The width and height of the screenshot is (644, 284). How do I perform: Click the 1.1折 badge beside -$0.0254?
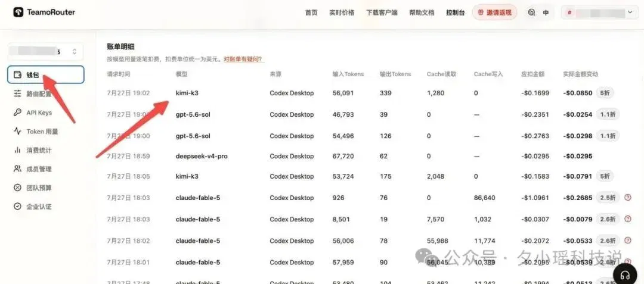(x=608, y=114)
